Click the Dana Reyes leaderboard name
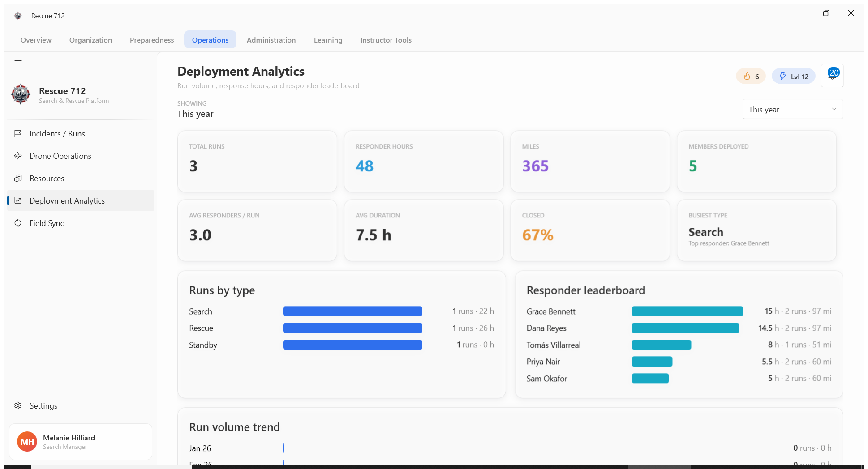 (x=546, y=328)
